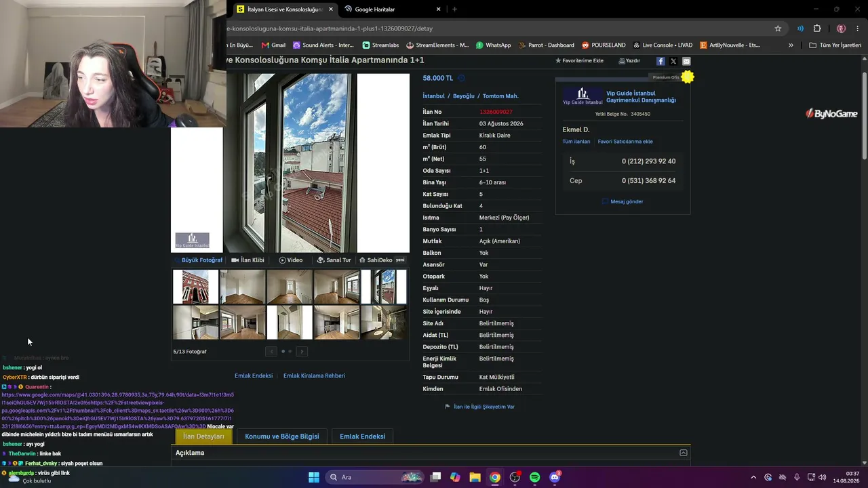Open the Chrome profile avatar
This screenshot has width=868, height=488.
click(x=841, y=28)
